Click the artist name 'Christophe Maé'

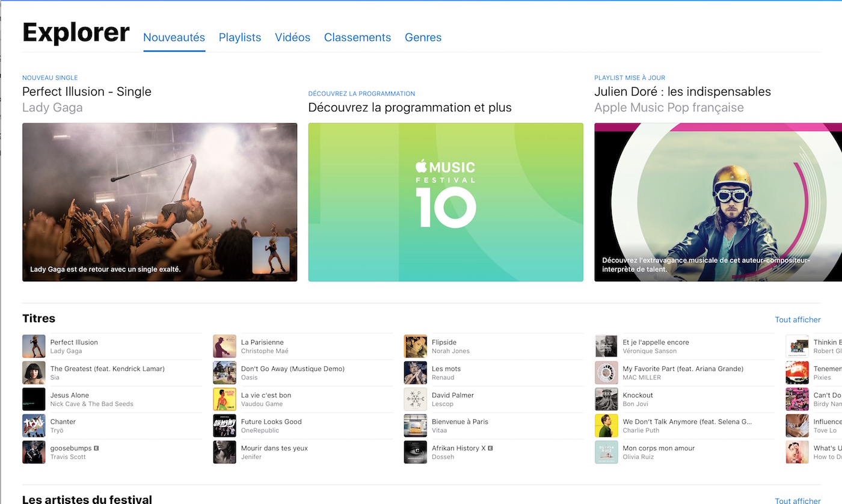click(x=265, y=351)
